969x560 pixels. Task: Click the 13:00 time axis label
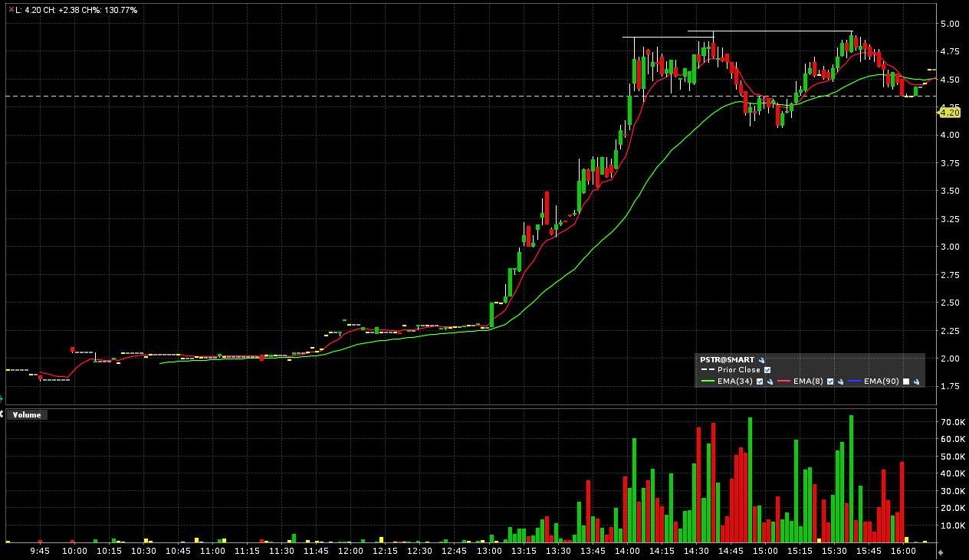[489, 551]
